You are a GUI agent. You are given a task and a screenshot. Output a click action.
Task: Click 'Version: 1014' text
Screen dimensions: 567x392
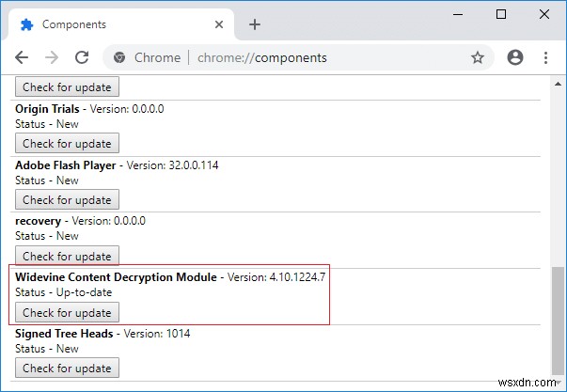point(157,334)
